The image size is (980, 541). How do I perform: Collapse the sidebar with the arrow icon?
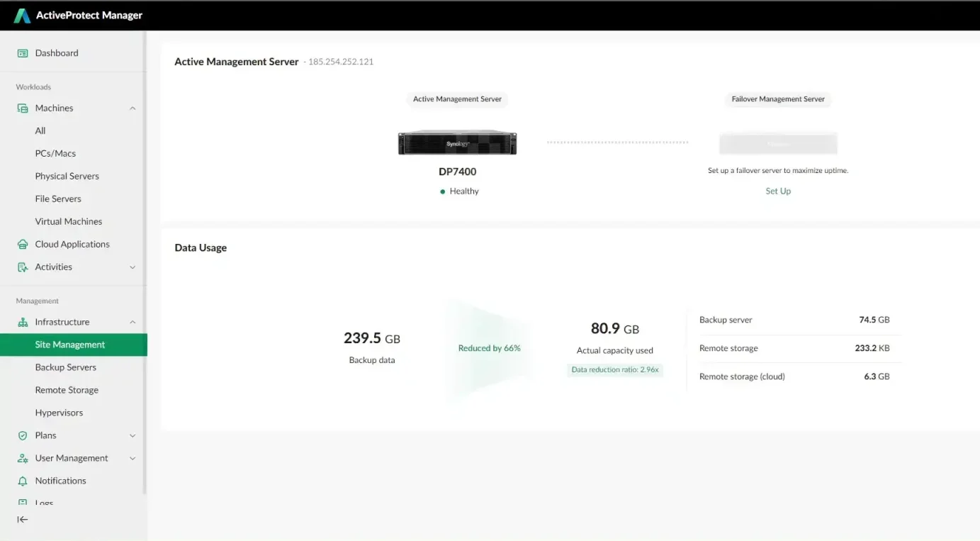[23, 520]
